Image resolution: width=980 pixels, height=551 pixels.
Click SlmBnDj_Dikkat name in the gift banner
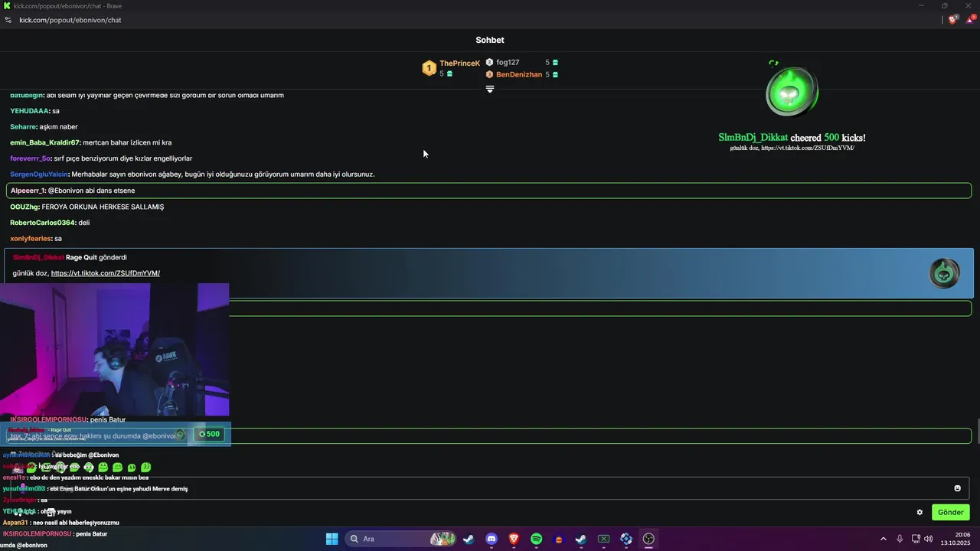click(x=38, y=257)
